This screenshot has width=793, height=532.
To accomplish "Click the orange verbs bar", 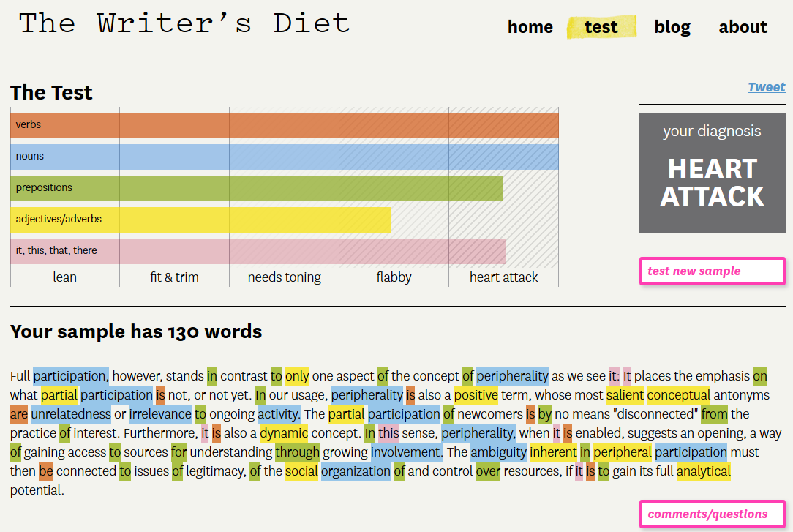I will pos(284,124).
